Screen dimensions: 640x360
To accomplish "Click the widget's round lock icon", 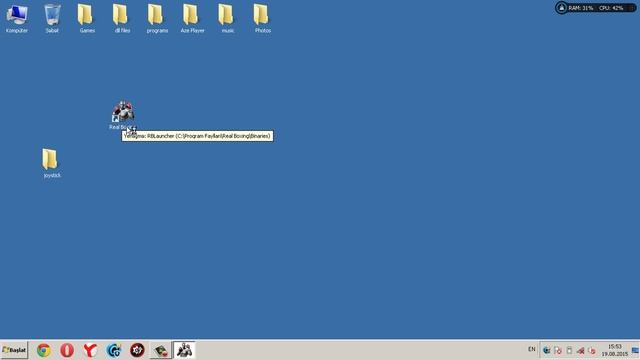I will pos(562,8).
